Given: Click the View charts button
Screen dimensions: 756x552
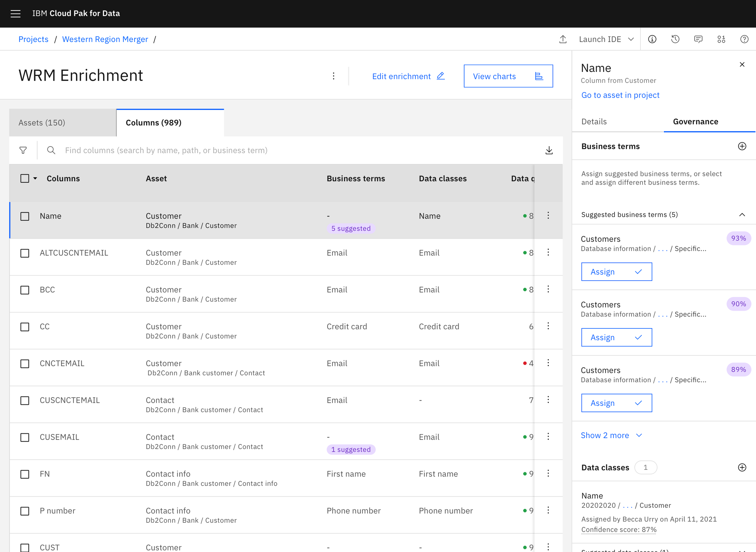Looking at the screenshot, I should 508,76.
